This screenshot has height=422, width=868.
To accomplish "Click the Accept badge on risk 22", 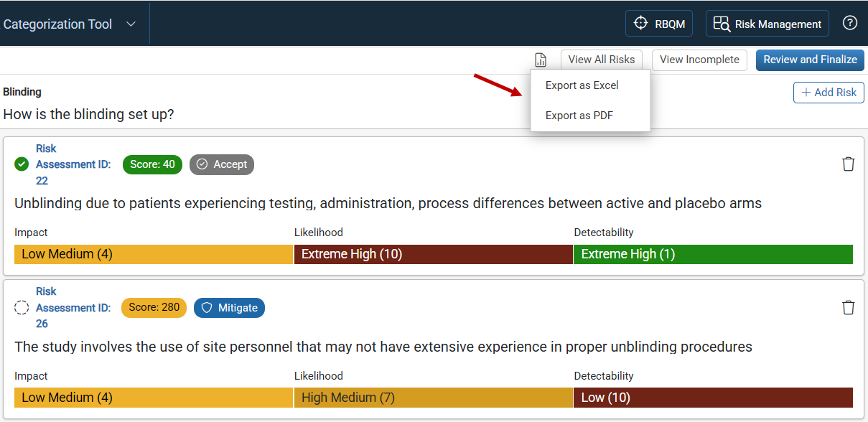I will (222, 164).
